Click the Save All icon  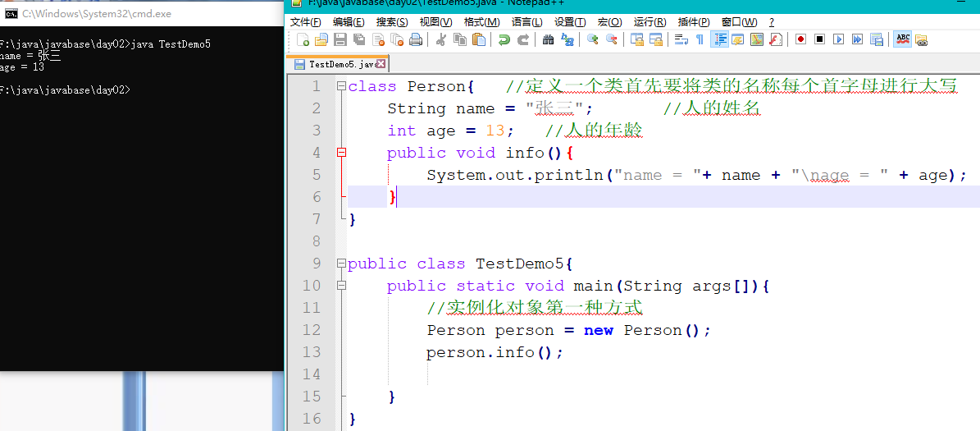(358, 40)
